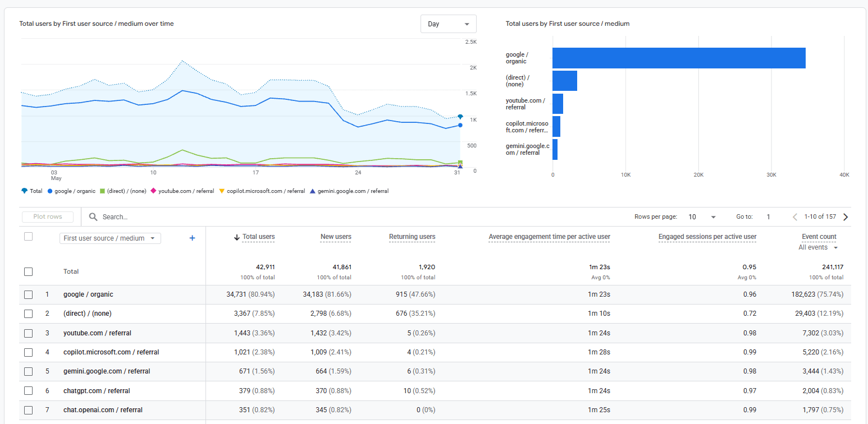Go to the previous page of results
This screenshot has height=424, width=868.
click(794, 217)
